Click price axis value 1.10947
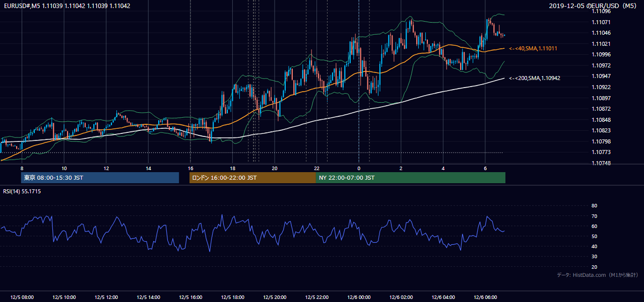Image resolution: width=644 pixels, height=302 pixels. tap(601, 76)
